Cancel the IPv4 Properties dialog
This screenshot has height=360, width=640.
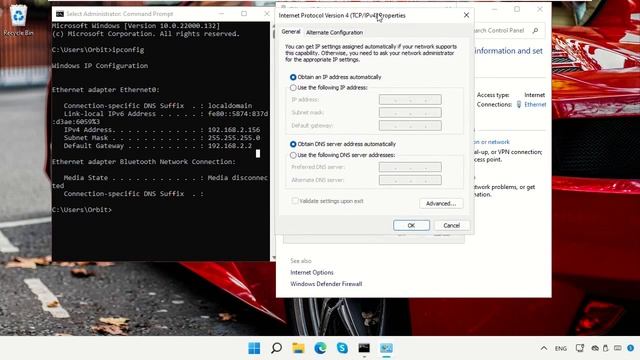[x=451, y=225]
